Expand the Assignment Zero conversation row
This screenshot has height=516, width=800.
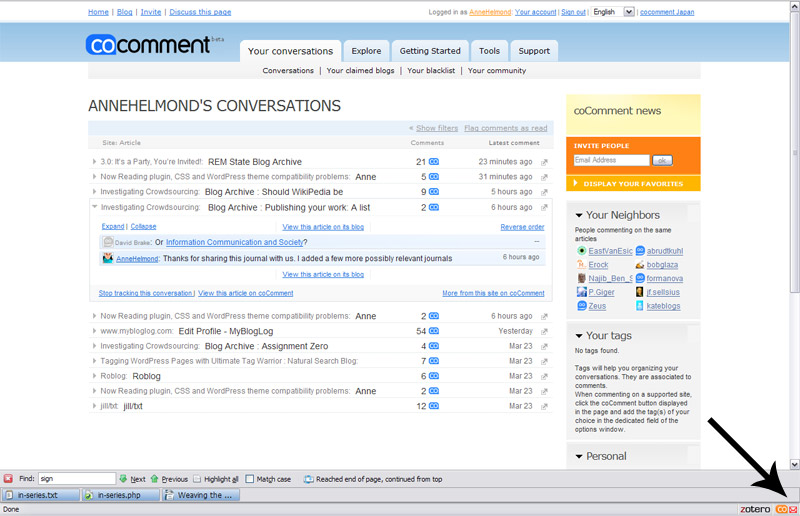(x=94, y=346)
